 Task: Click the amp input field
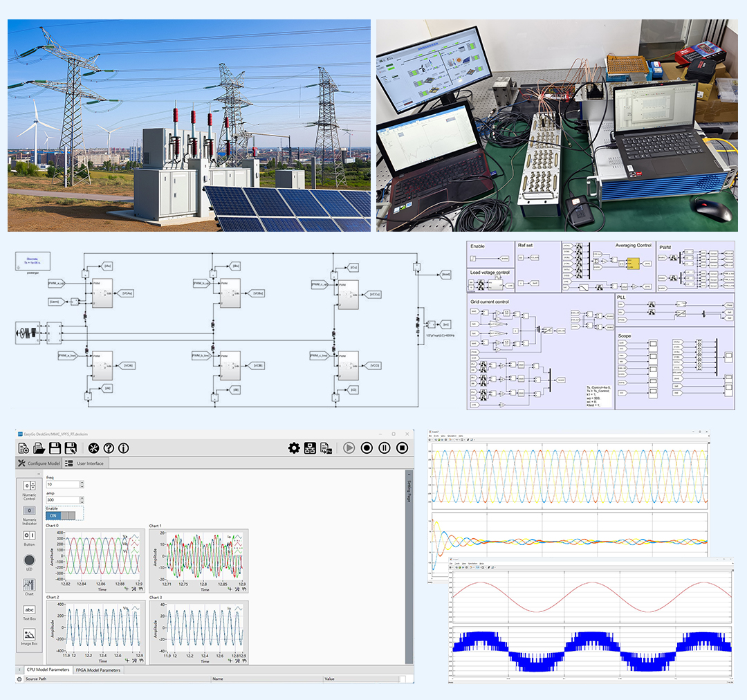click(63, 500)
